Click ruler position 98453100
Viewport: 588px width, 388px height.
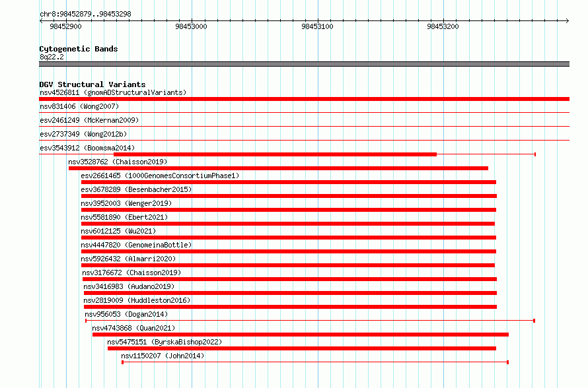[x=317, y=26]
